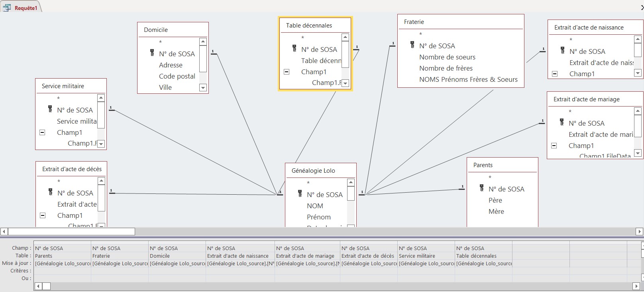The height and width of the screenshot is (292, 644).
Task: Click key icon in Extrait d'acte de décès
Action: pos(50,192)
